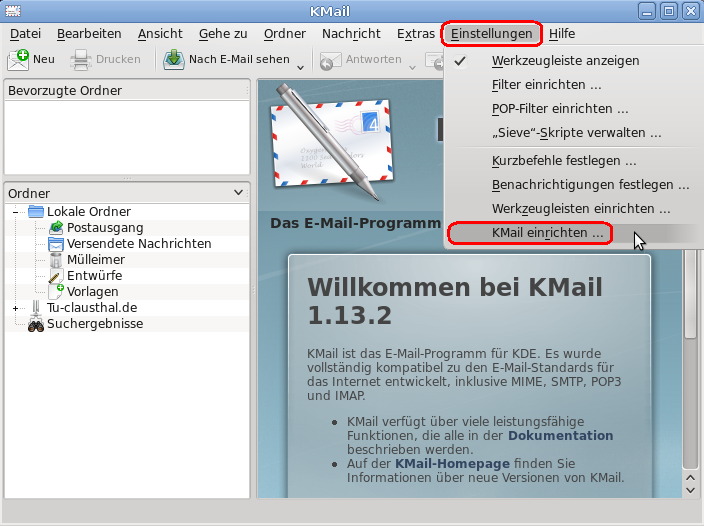
Task: Collapse the Lokale Ordner tree node
Action: (x=16, y=212)
